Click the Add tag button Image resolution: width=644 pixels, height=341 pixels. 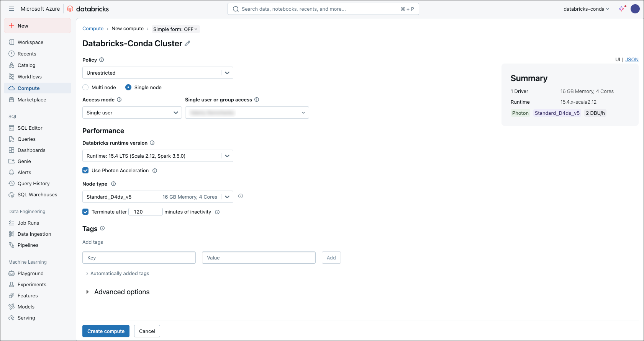click(331, 258)
